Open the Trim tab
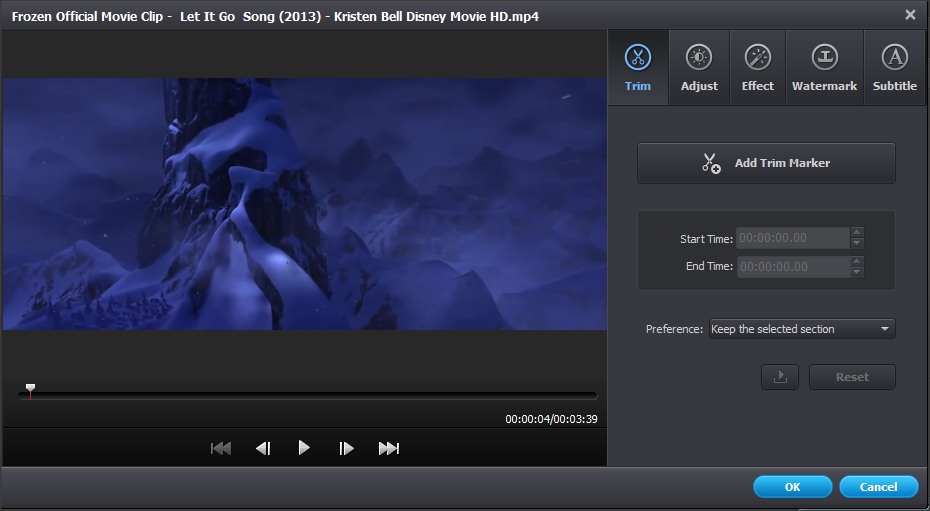The image size is (930, 511). click(x=638, y=68)
